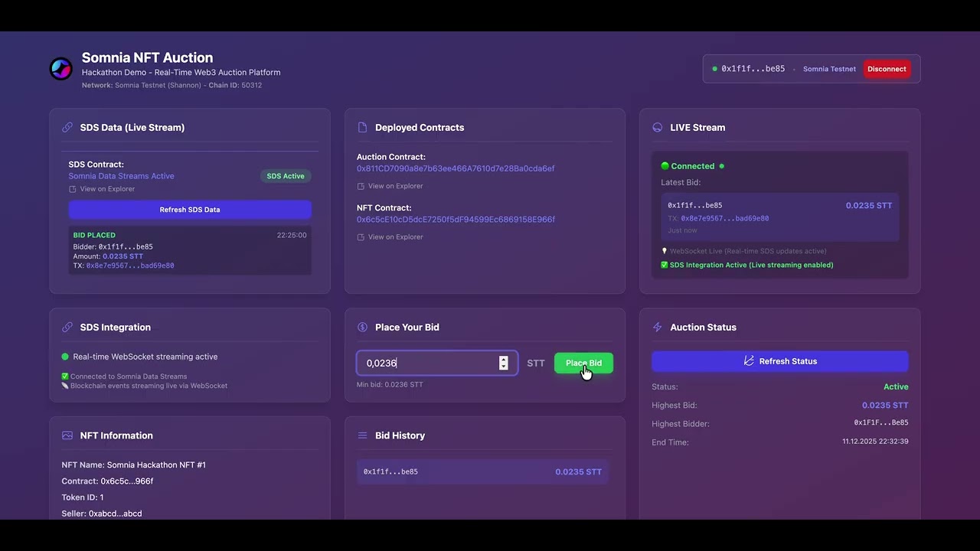Click the dollar coin icon beside Place Your Bid

tap(362, 328)
